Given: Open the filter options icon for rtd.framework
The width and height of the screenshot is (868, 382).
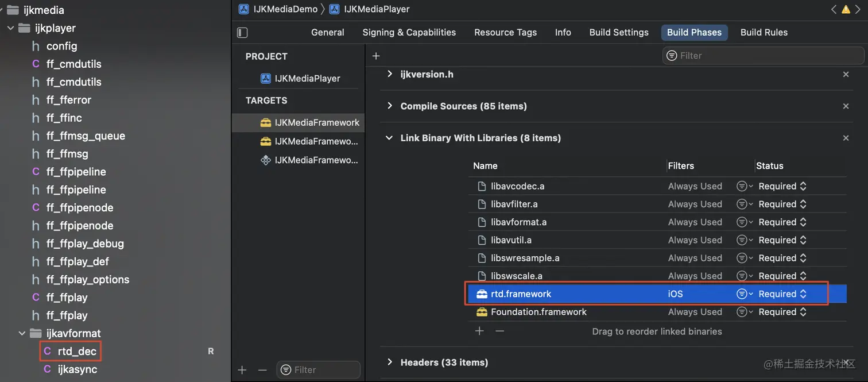Looking at the screenshot, I should tap(745, 294).
